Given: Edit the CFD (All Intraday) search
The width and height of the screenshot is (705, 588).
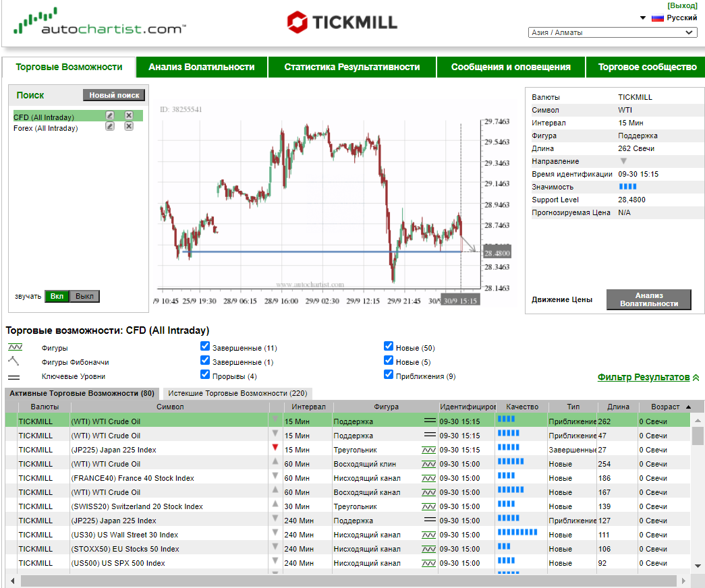Looking at the screenshot, I should [110, 115].
